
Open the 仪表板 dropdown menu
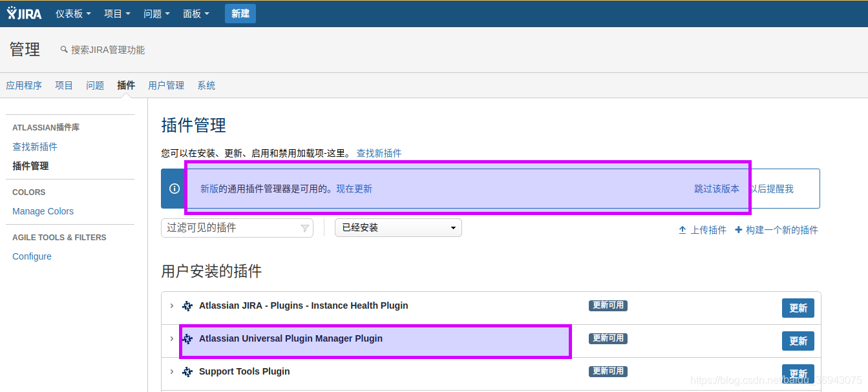click(x=73, y=14)
